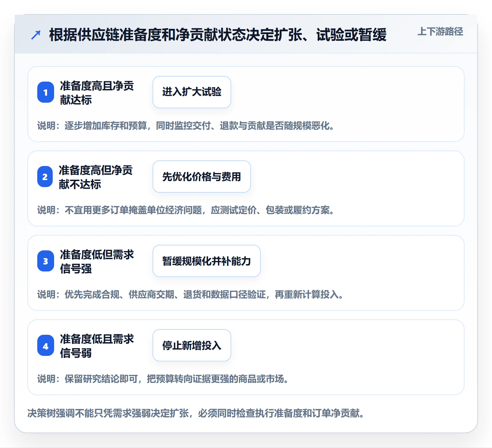492x448 pixels.
Task: Choose the 停止新增投入 button
Action: tap(192, 345)
